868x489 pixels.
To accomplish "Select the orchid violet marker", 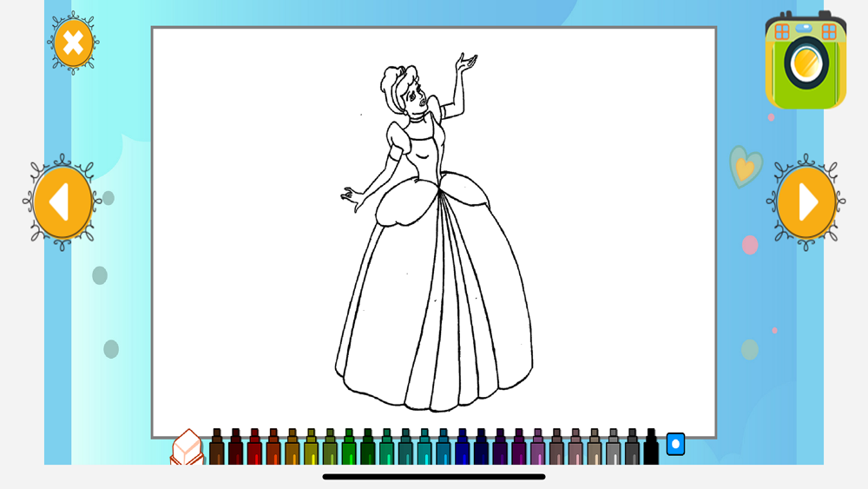I will (537, 446).
